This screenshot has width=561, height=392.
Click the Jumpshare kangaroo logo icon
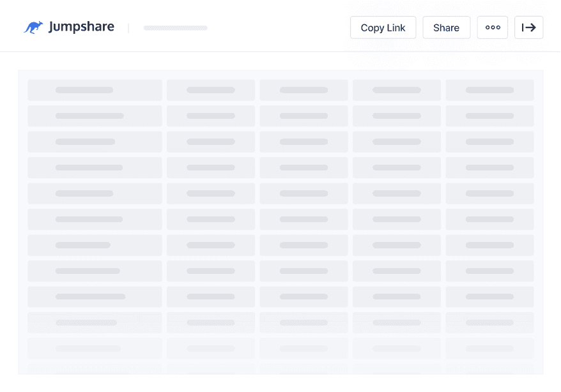[x=33, y=27]
